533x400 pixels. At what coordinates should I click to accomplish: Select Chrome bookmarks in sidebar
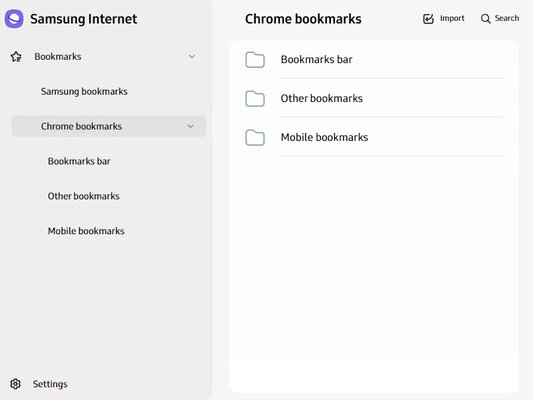point(81,126)
